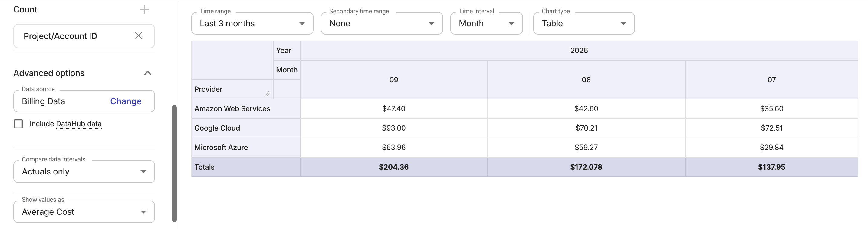Viewport: 868px width, 229px height.
Task: Click the $29.84 Microsoft Azure cell
Action: [771, 148]
